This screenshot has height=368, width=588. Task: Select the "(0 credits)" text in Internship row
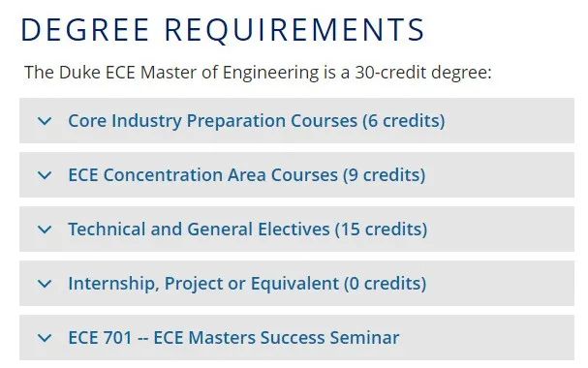tap(386, 284)
